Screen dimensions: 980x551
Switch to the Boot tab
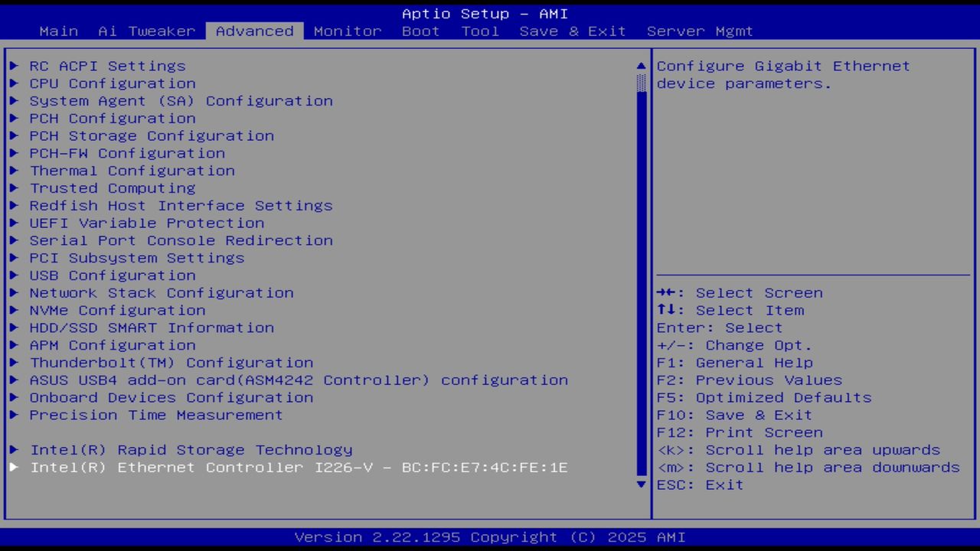coord(420,31)
